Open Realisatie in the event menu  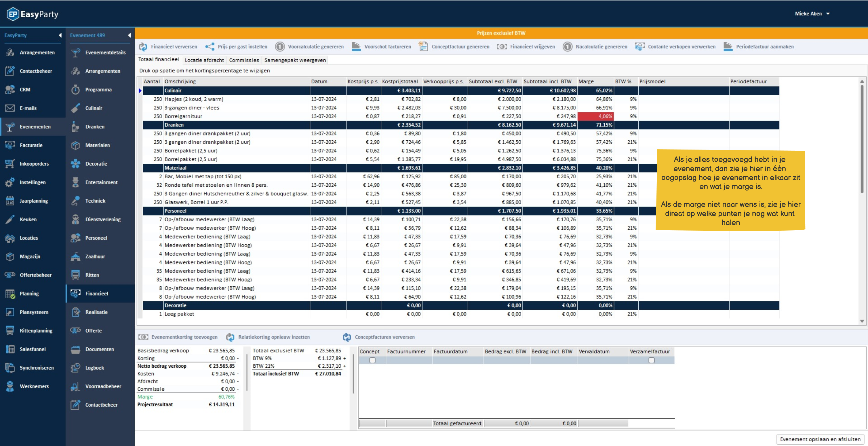(x=100, y=312)
